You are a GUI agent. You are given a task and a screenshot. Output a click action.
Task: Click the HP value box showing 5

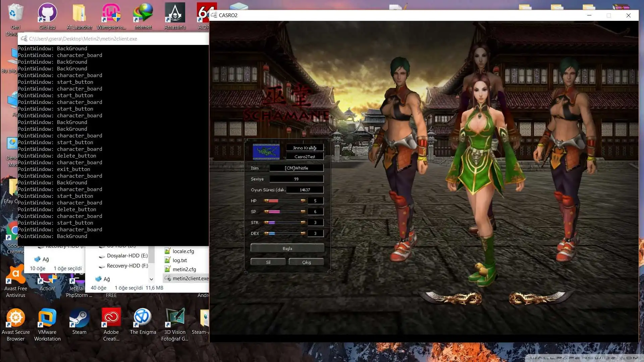click(315, 200)
